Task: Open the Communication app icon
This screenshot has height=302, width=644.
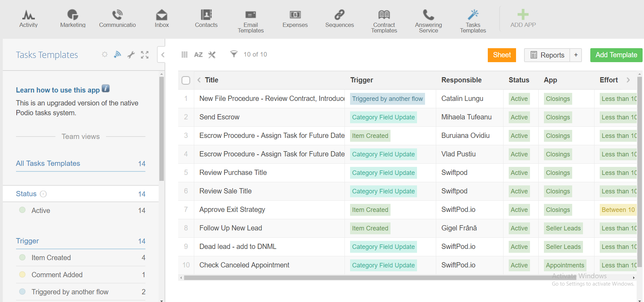Action: [117, 15]
